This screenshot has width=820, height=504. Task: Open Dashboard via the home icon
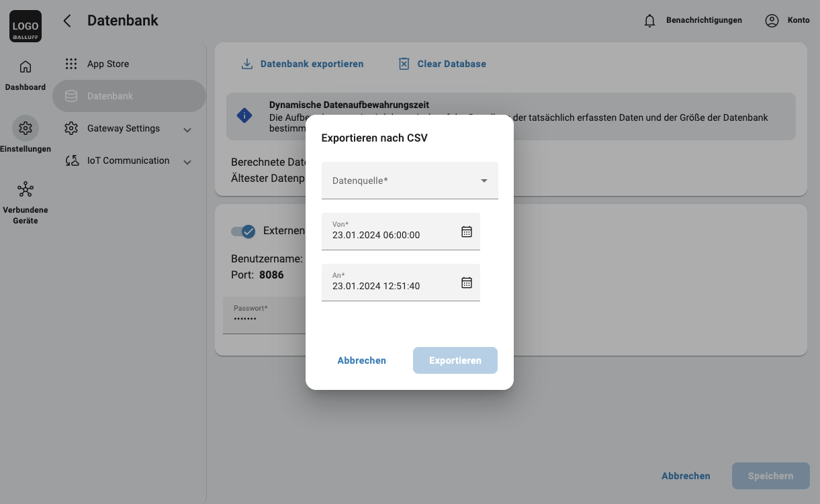[26, 67]
